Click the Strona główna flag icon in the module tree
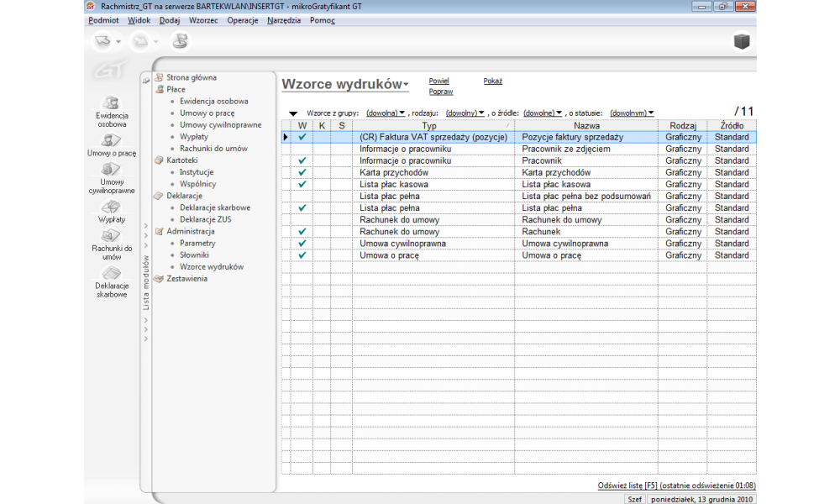 coord(159,77)
